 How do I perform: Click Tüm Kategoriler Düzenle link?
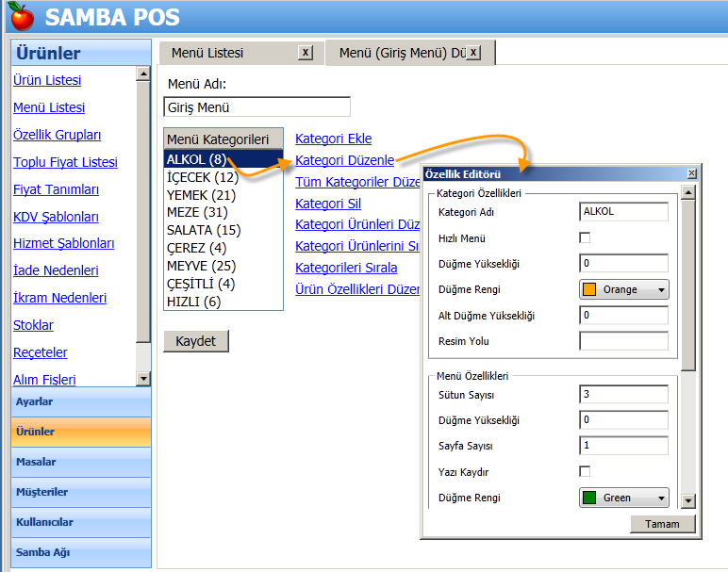click(x=357, y=182)
